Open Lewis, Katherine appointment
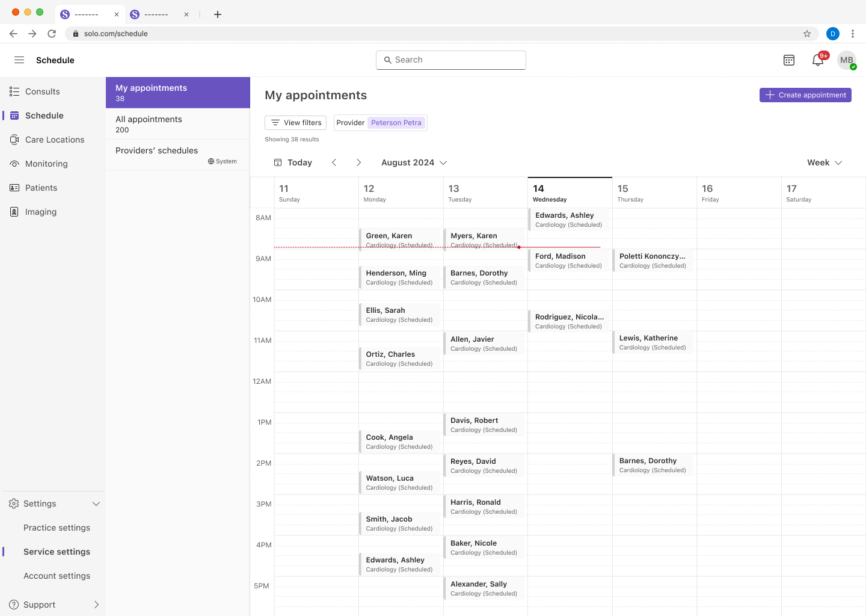The height and width of the screenshot is (616, 866). tap(653, 341)
